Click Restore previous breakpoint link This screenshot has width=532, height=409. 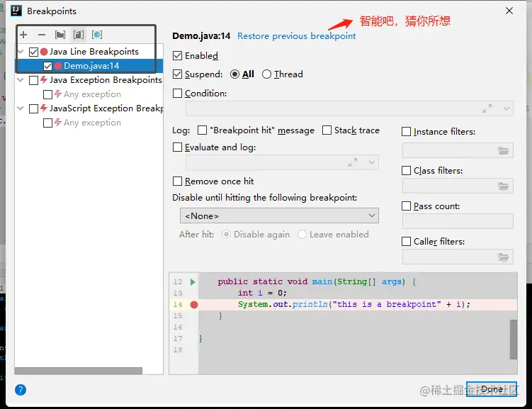coord(297,36)
